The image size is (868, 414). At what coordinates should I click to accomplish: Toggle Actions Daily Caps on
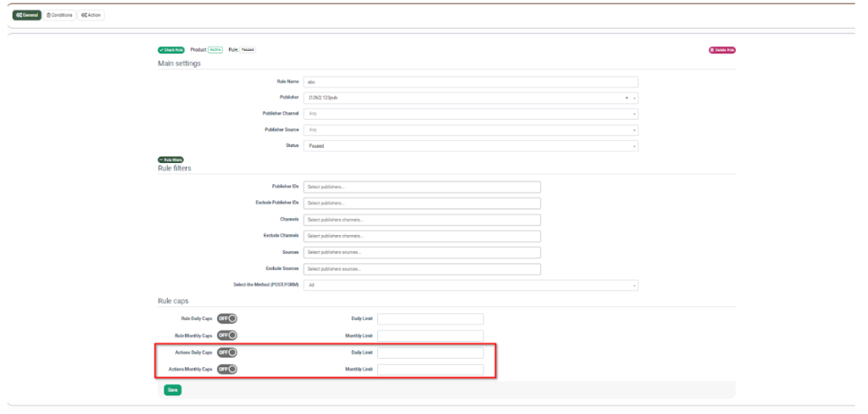click(226, 352)
